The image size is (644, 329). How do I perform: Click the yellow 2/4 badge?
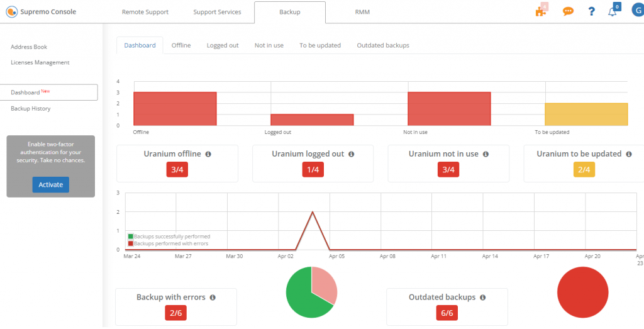584,170
